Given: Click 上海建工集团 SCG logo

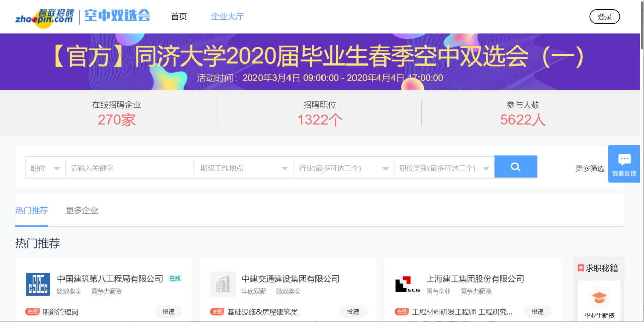Looking at the screenshot, I should (407, 284).
